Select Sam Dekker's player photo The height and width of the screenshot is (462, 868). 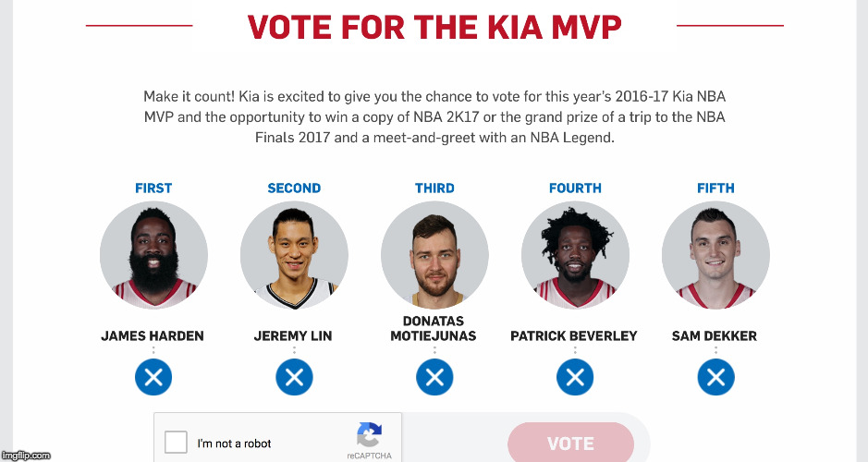click(x=715, y=255)
